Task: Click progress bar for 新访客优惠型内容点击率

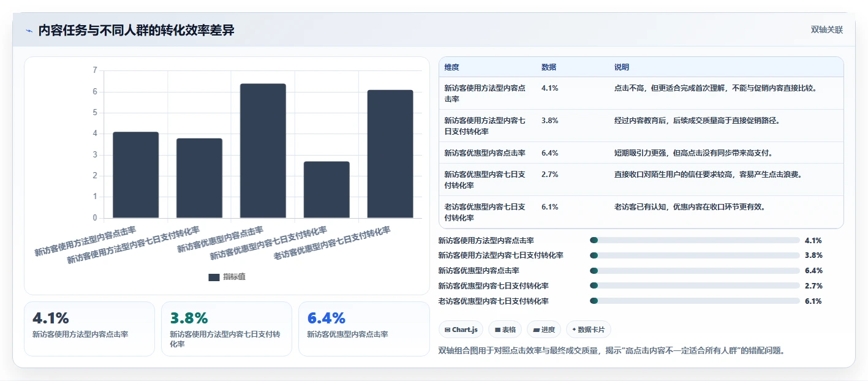Action: pyautogui.click(x=695, y=271)
